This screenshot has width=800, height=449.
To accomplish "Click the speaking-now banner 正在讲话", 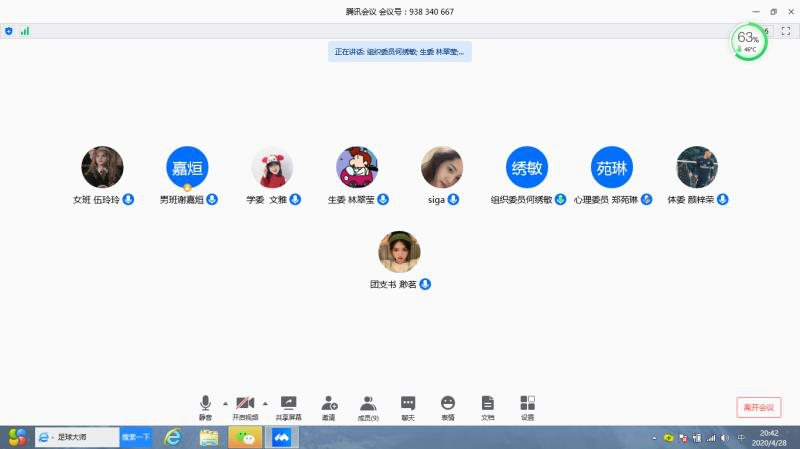I will (400, 51).
